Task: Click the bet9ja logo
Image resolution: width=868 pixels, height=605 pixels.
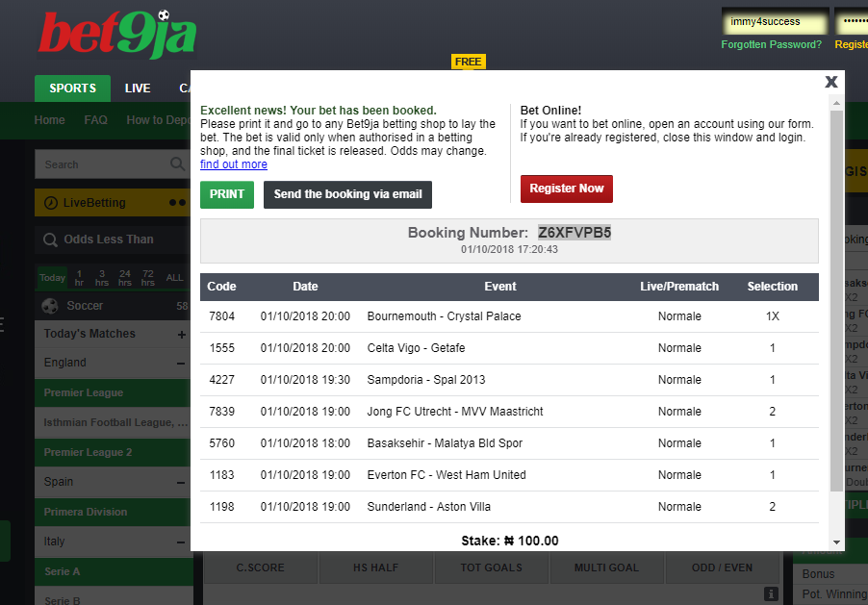Action: click(x=117, y=35)
